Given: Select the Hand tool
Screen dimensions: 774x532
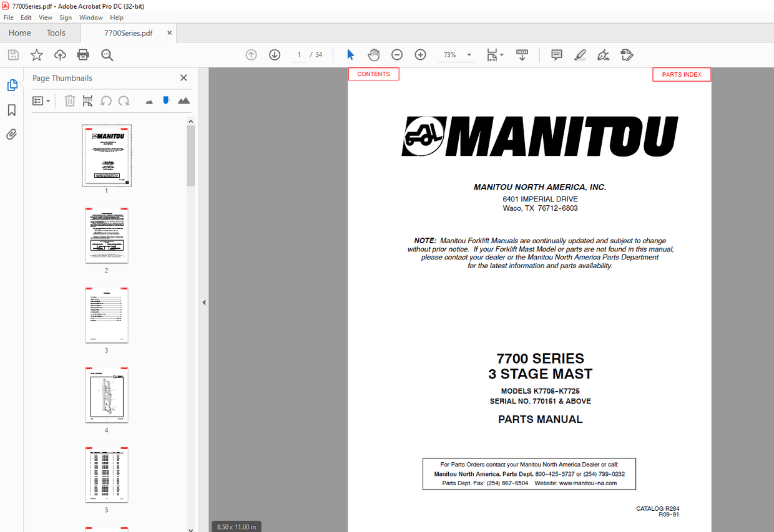Looking at the screenshot, I should point(373,55).
